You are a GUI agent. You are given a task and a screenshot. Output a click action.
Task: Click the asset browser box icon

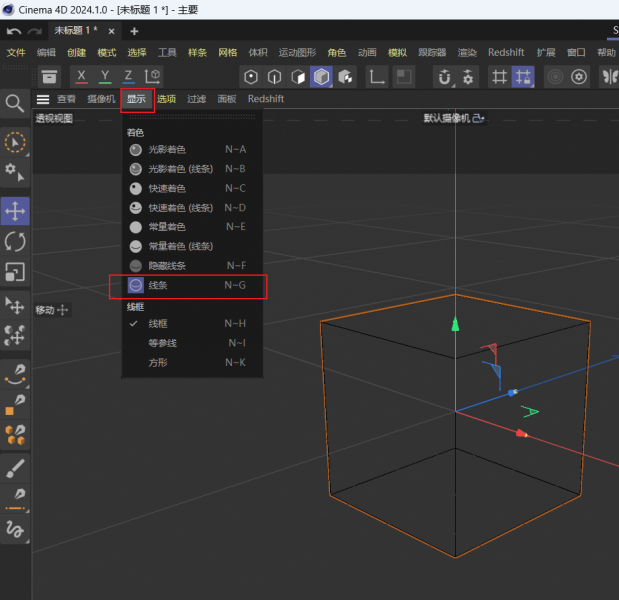[x=49, y=77]
